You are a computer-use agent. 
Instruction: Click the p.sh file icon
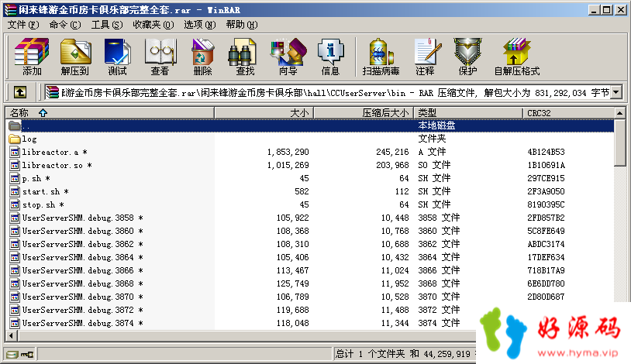coord(15,179)
